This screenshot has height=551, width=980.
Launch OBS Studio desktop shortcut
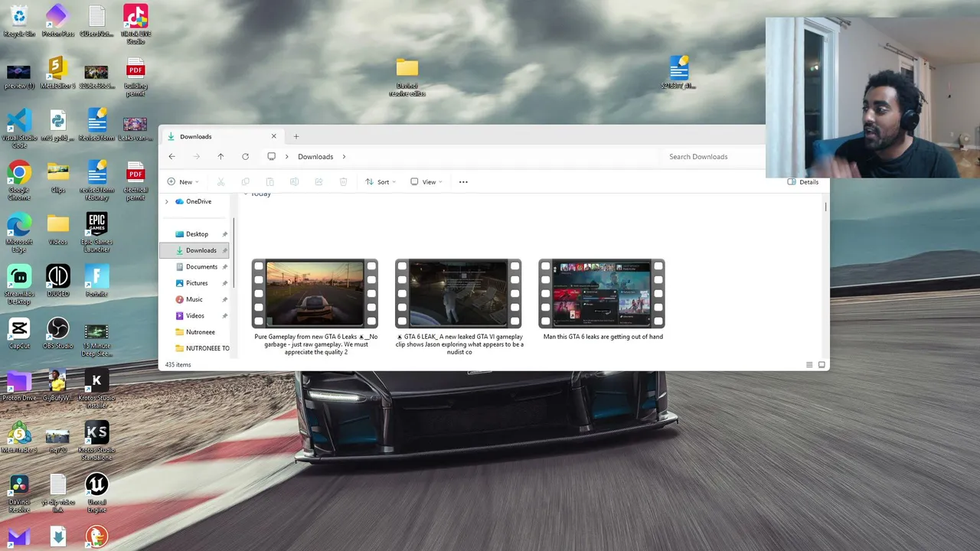[57, 333]
